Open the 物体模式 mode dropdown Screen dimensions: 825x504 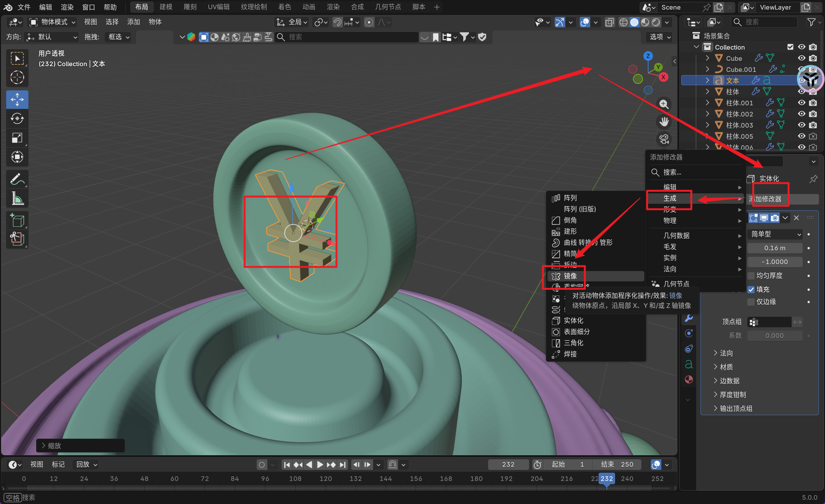53,22
